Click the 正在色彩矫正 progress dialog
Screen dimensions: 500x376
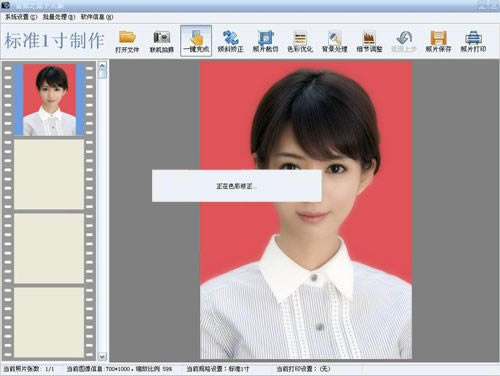pyautogui.click(x=237, y=186)
